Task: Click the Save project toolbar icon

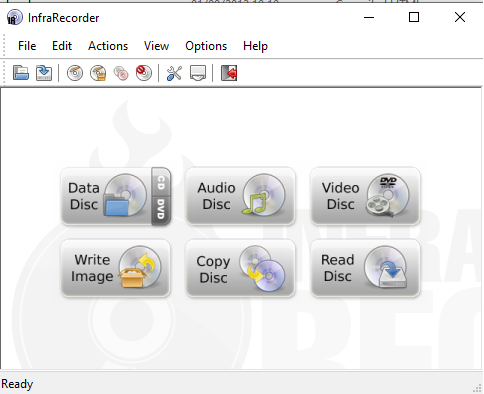Action: [x=44, y=73]
